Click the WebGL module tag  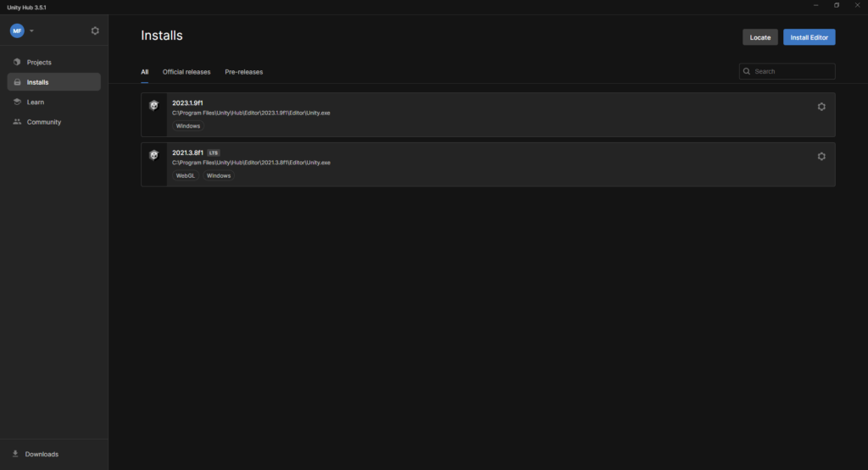tap(185, 175)
